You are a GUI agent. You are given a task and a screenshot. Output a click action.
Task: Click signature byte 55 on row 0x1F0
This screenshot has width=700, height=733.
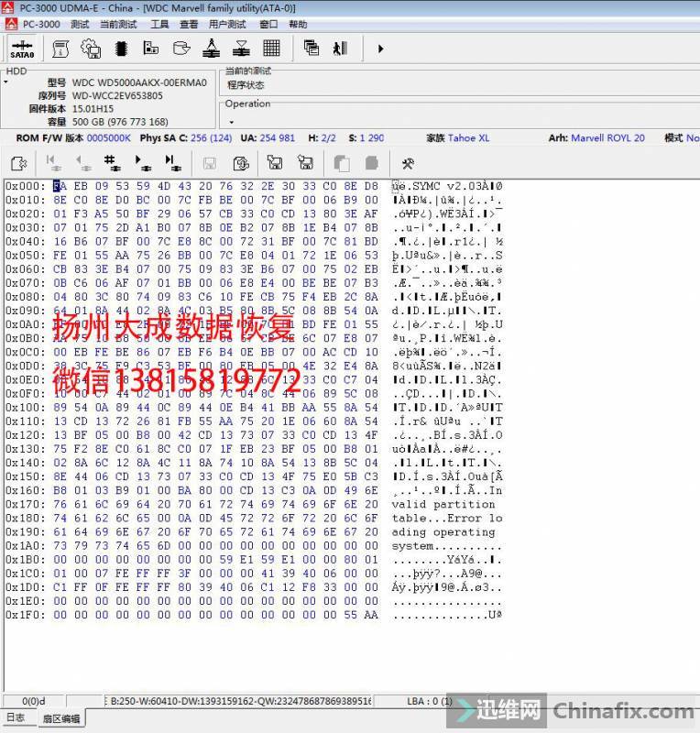(x=350, y=615)
